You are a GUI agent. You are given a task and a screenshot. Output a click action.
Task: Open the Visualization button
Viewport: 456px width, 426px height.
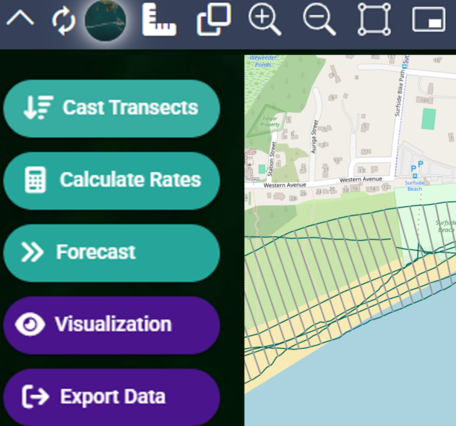click(112, 325)
